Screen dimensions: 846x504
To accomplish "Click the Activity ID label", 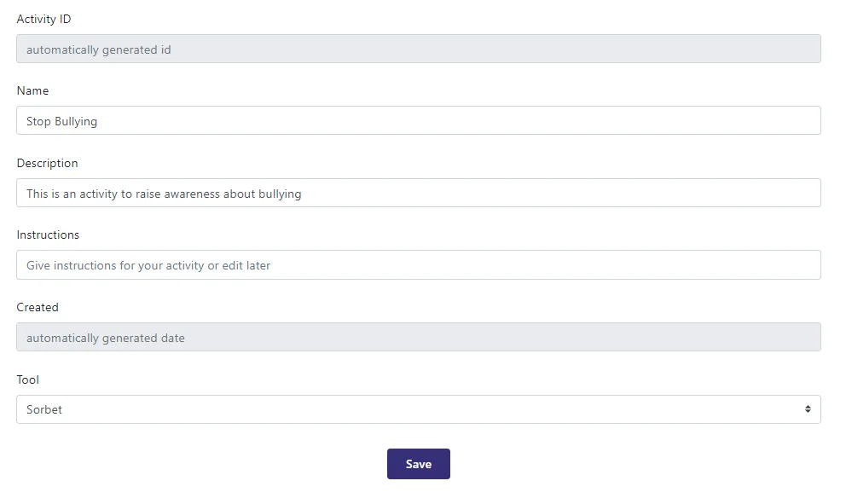I will coord(43,19).
